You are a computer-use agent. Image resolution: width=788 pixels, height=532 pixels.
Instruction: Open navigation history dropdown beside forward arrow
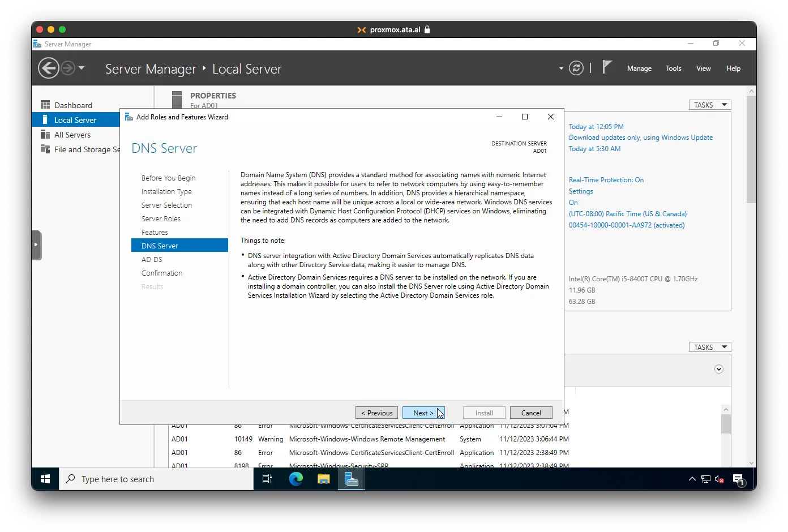82,68
